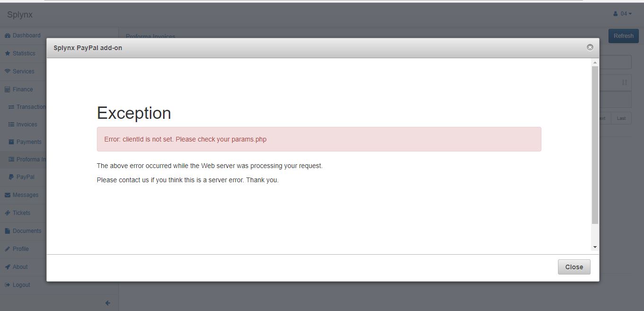This screenshot has height=311, width=644.
Task: Collapse sidebar with left arrow icon
Action: (108, 303)
